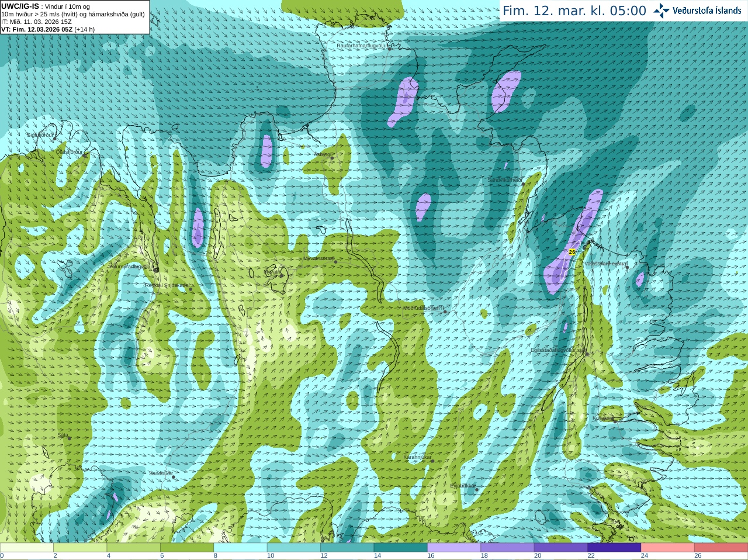This screenshot has width=748, height=560.
Task: Click the legend value 24
Action: click(645, 556)
